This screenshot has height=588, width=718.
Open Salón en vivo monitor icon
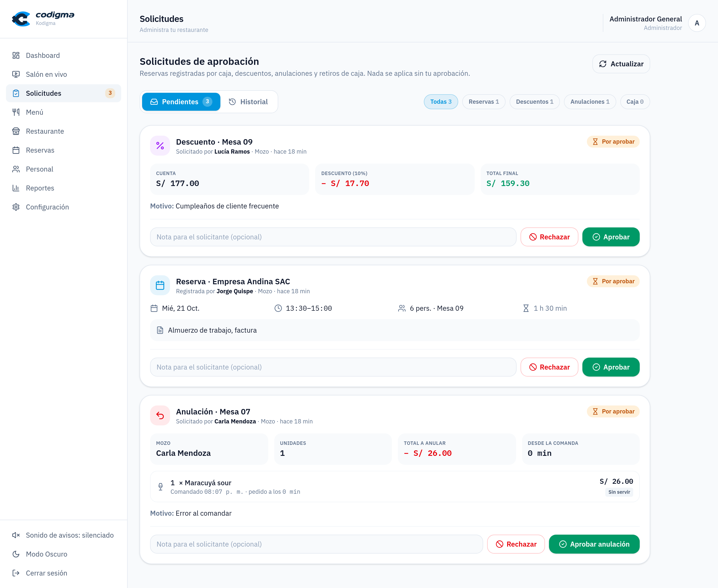click(x=16, y=74)
